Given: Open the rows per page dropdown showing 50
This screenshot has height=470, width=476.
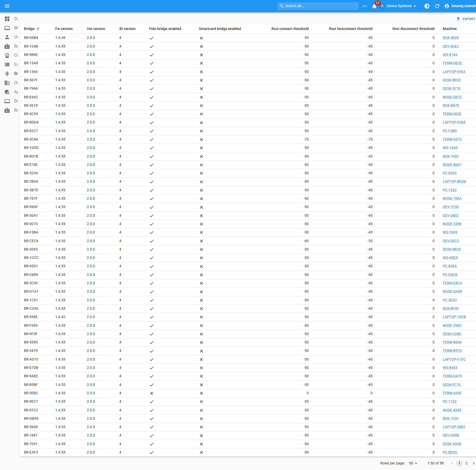Looking at the screenshot, I should coord(413,463).
